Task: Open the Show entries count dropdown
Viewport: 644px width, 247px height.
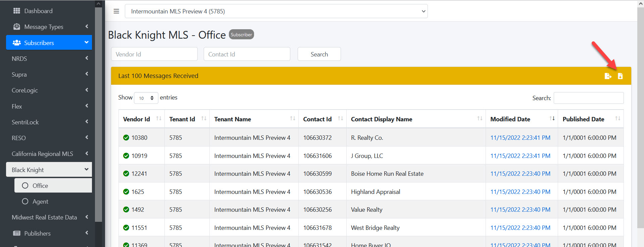Action: tap(146, 98)
